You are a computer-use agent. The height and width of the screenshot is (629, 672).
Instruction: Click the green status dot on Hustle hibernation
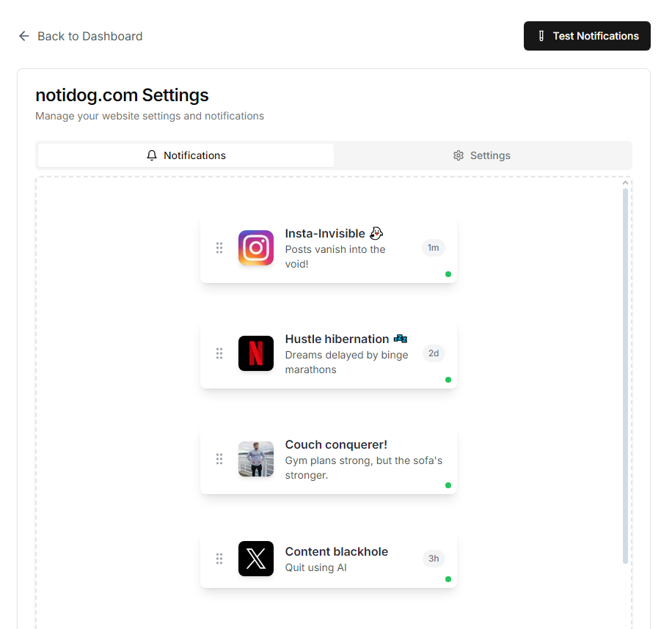coord(448,380)
